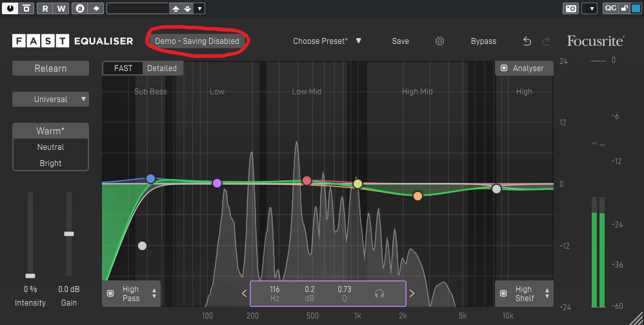Click the QC quick controls button

[x=610, y=8]
